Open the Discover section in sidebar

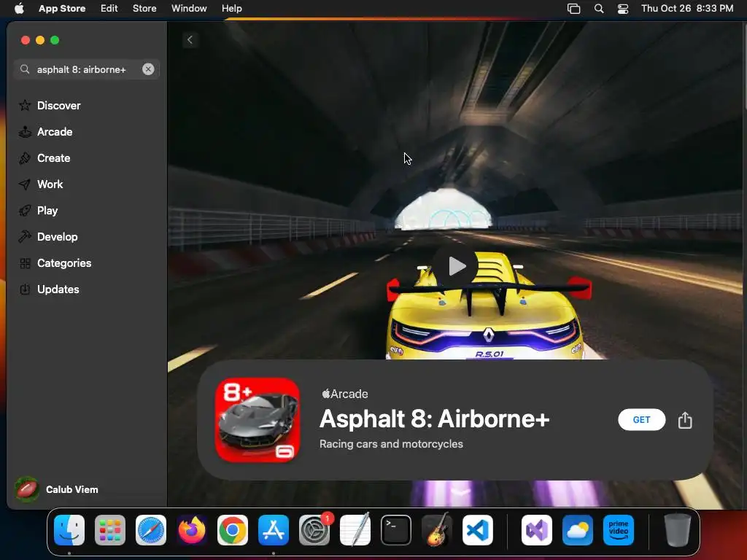[50, 105]
